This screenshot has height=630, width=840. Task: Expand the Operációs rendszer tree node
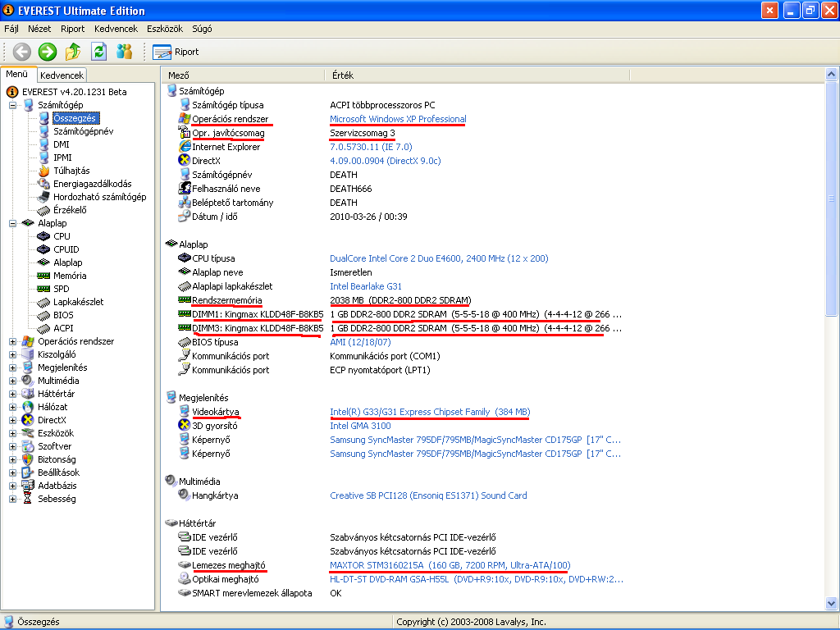[x=12, y=341]
